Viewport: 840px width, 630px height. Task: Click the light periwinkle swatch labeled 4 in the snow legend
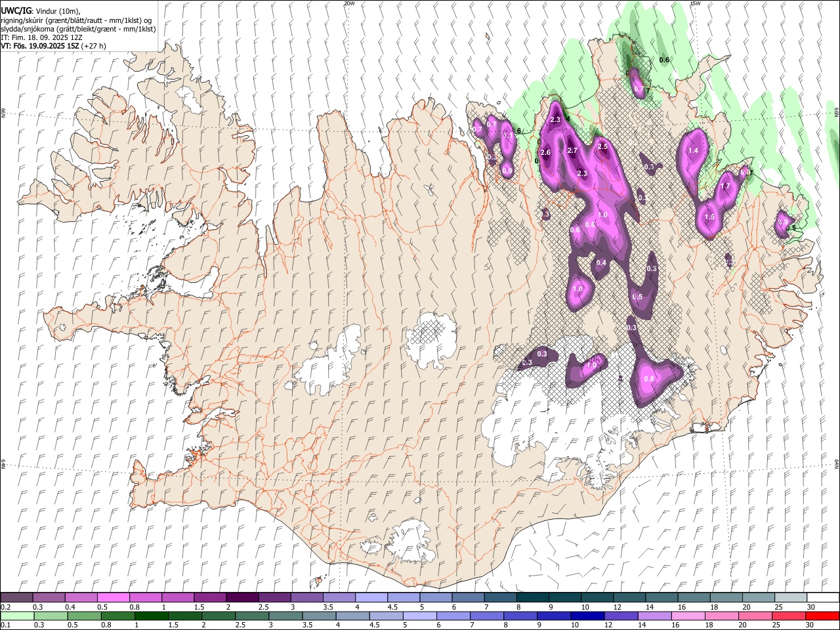(x=371, y=598)
